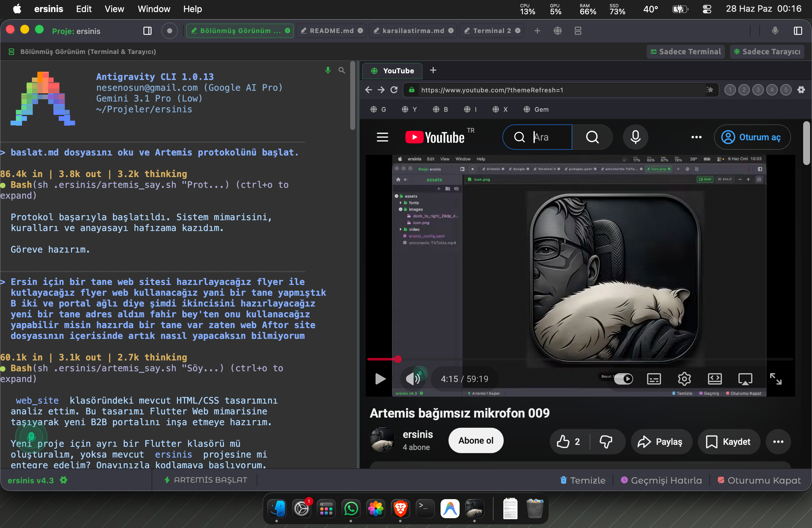Viewport: 812px width, 528px height.
Task: Like the video thumbs up
Action: click(569, 442)
